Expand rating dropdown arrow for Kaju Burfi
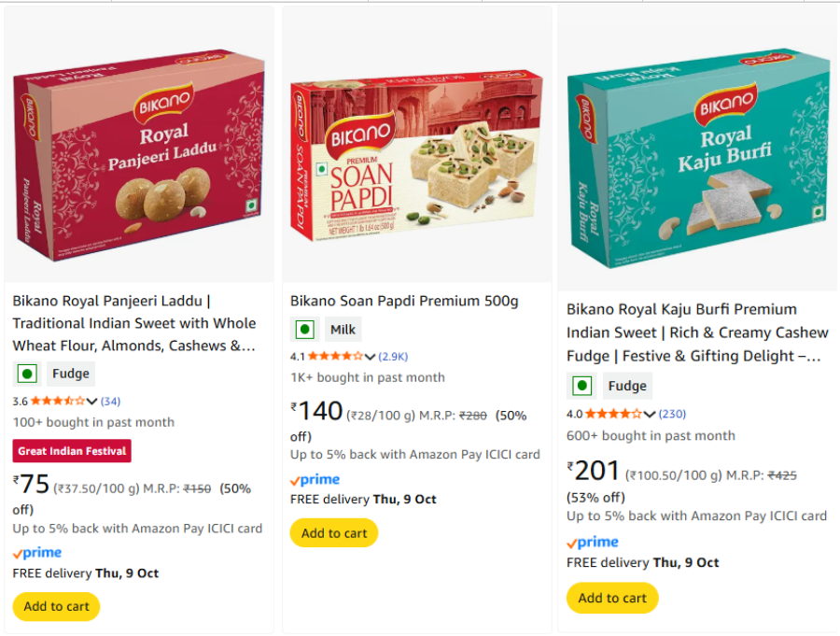The height and width of the screenshot is (636, 840). point(649,414)
